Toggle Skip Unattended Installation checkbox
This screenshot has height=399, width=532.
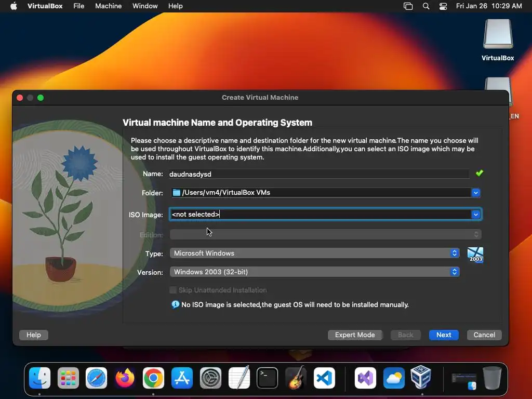point(174,290)
